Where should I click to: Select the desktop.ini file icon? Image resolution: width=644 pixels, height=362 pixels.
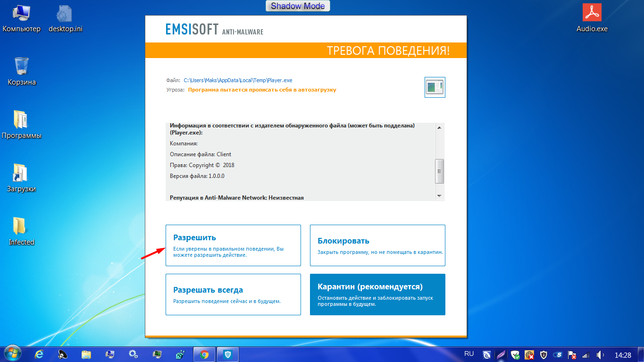pos(66,19)
